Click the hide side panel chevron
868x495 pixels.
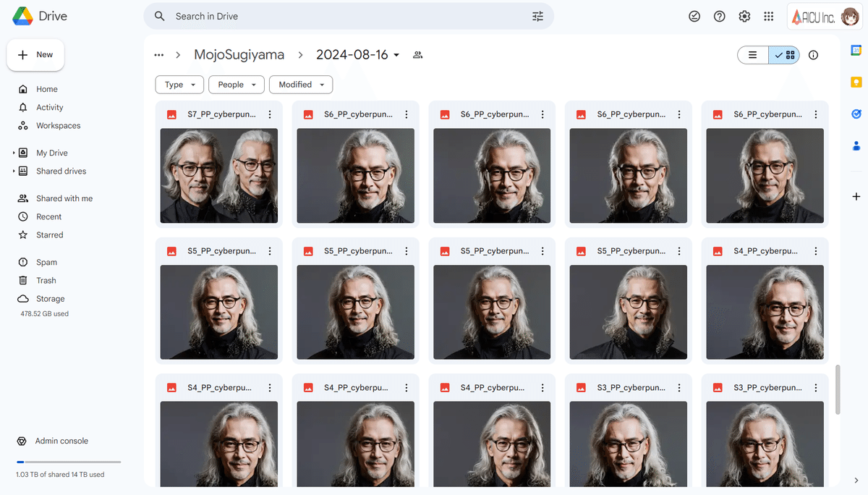(856, 480)
